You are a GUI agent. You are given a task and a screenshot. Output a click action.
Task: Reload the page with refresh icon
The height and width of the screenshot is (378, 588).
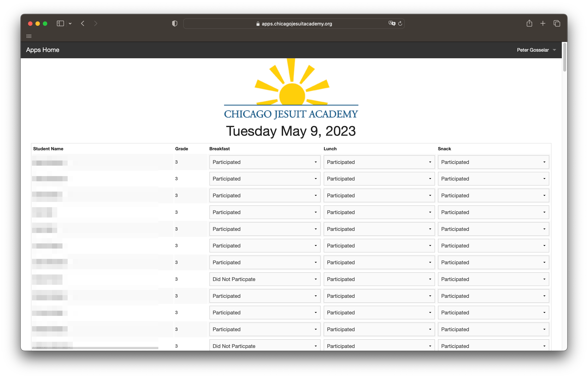pos(400,24)
